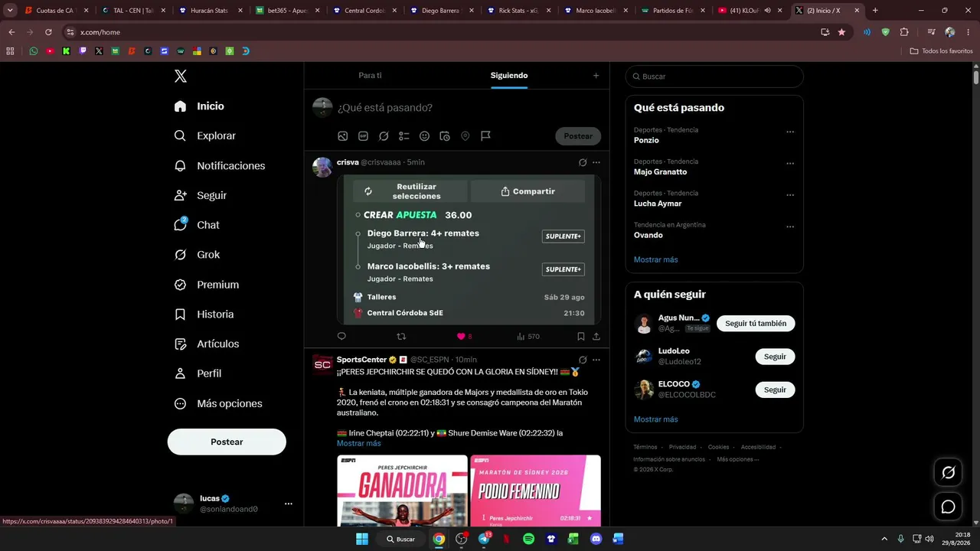Open the GIF picker in composer
This screenshot has height=551, width=980.
(363, 136)
